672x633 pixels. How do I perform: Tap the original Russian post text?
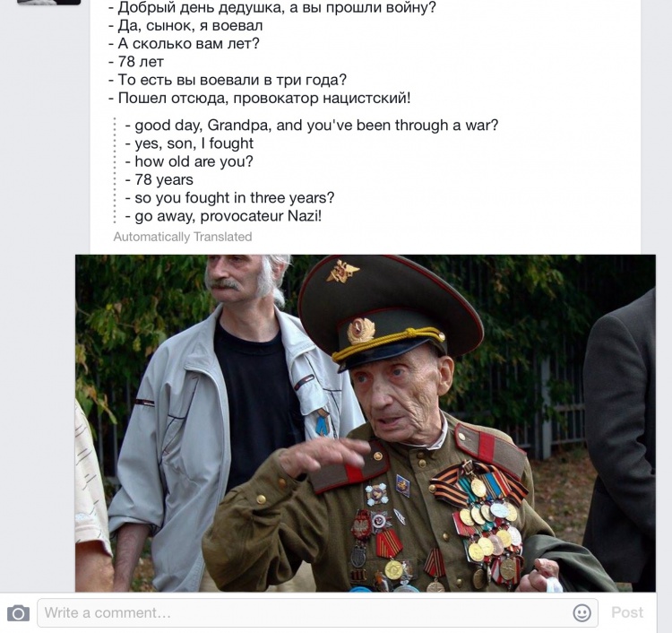[271, 53]
